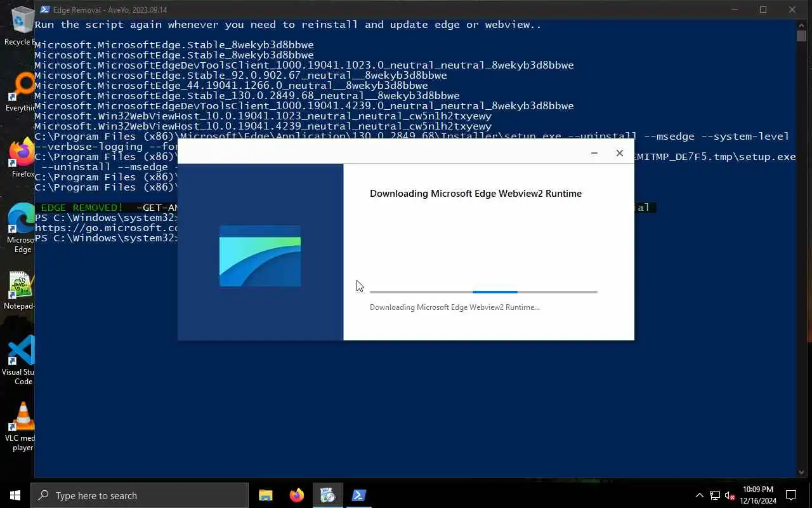Click the taskbar search box
This screenshot has width=812, height=508.
(x=140, y=495)
